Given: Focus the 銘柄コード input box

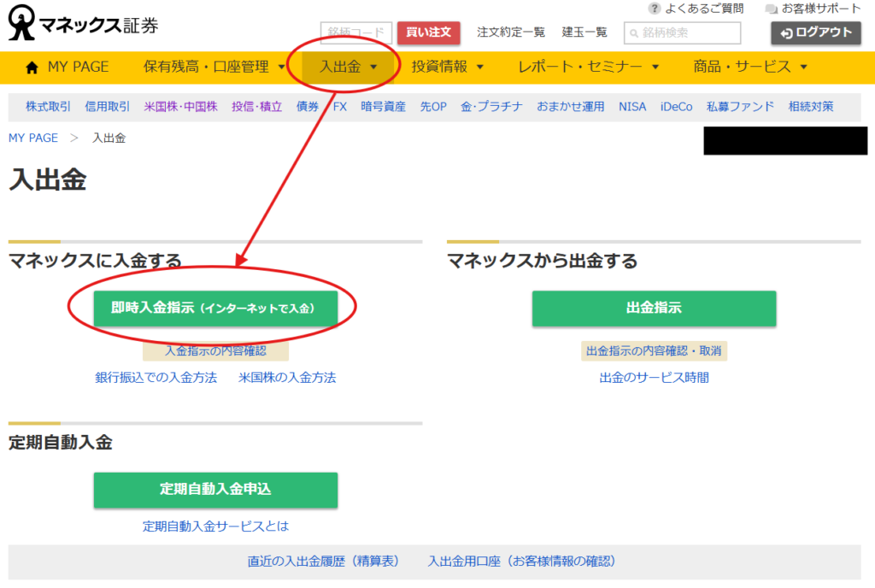Looking at the screenshot, I should click(355, 33).
